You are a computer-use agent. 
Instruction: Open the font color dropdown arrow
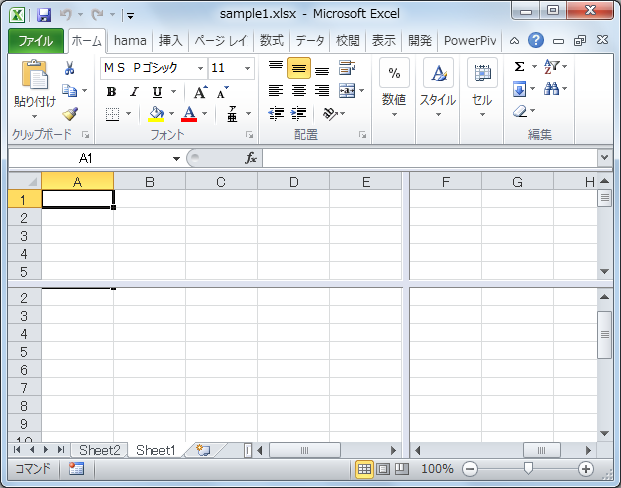coord(204,114)
